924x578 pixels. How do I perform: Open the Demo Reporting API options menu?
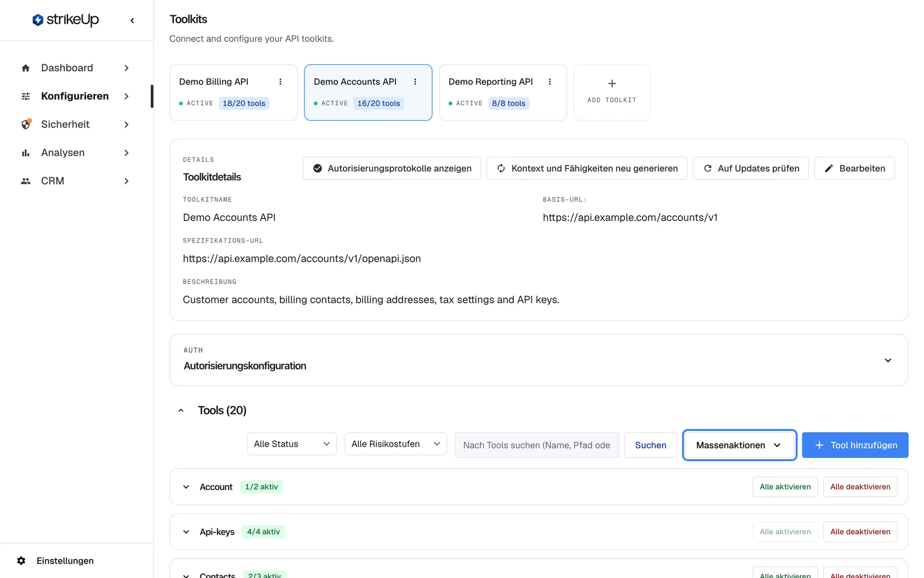coord(550,82)
